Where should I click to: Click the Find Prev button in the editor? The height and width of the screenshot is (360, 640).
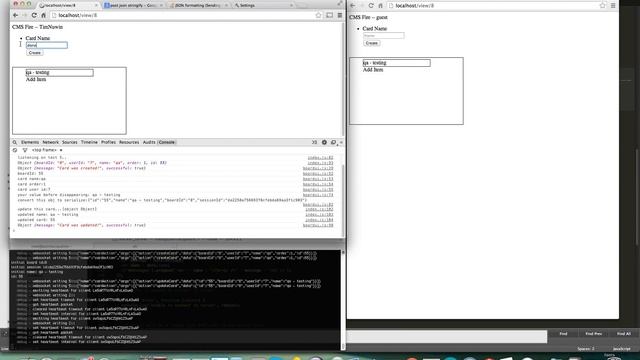[x=593, y=334]
